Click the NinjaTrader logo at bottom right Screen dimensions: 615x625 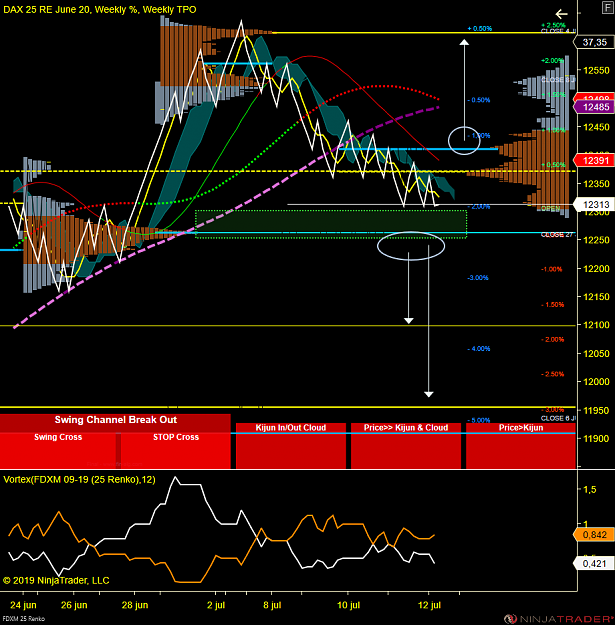pyautogui.click(x=558, y=619)
